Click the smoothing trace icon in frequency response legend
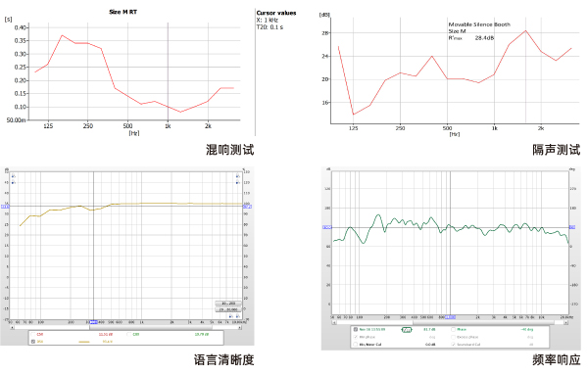 (407, 330)
